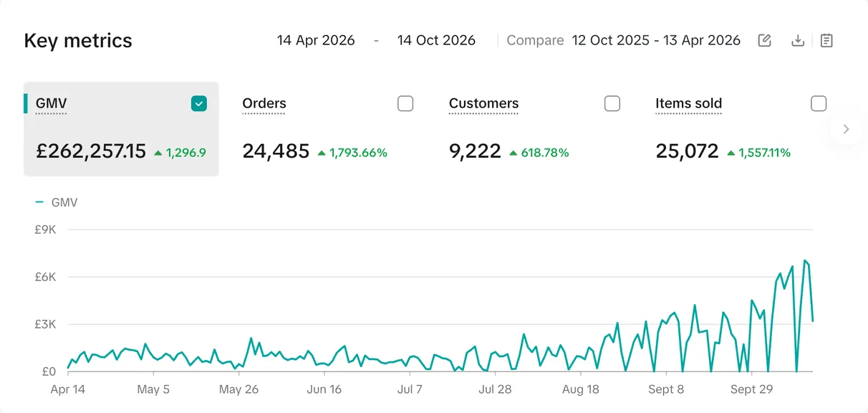The image size is (868, 413).
Task: Click the 618.78% customers change figure
Action: 544,153
